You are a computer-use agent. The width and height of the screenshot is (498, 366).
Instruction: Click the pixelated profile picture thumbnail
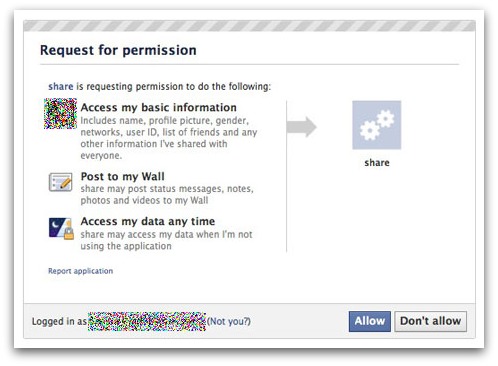pyautogui.click(x=60, y=113)
